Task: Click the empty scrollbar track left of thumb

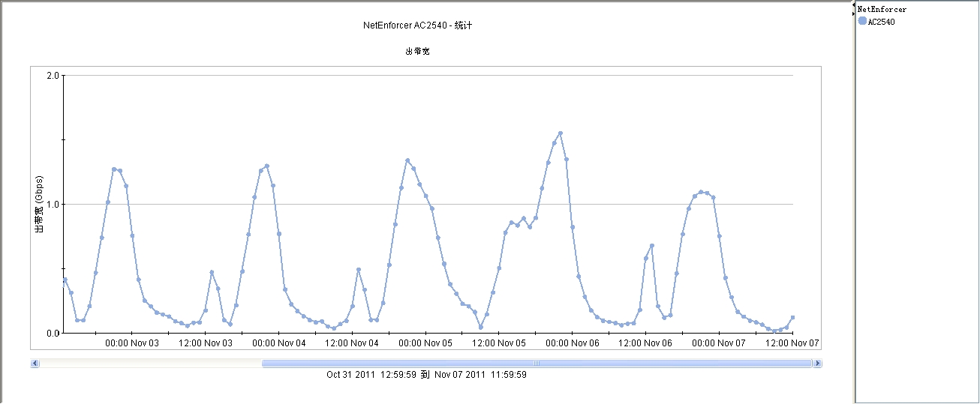Action: 150,364
